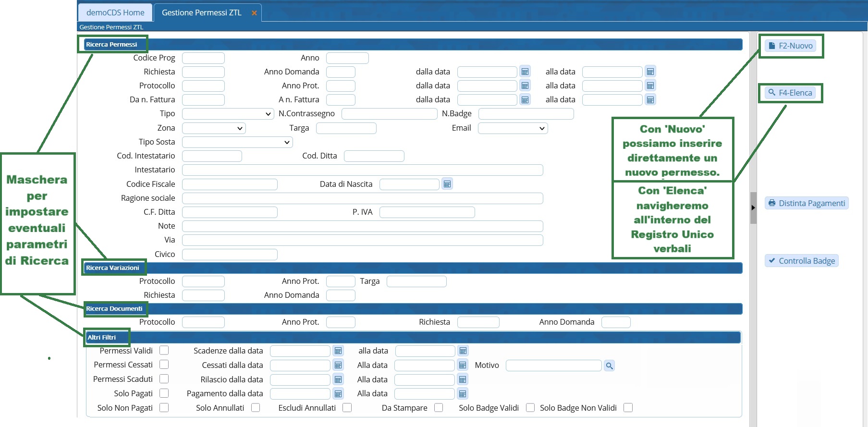Close the Gestione Permessi ZTL tab
The height and width of the screenshot is (427, 868).
(254, 13)
